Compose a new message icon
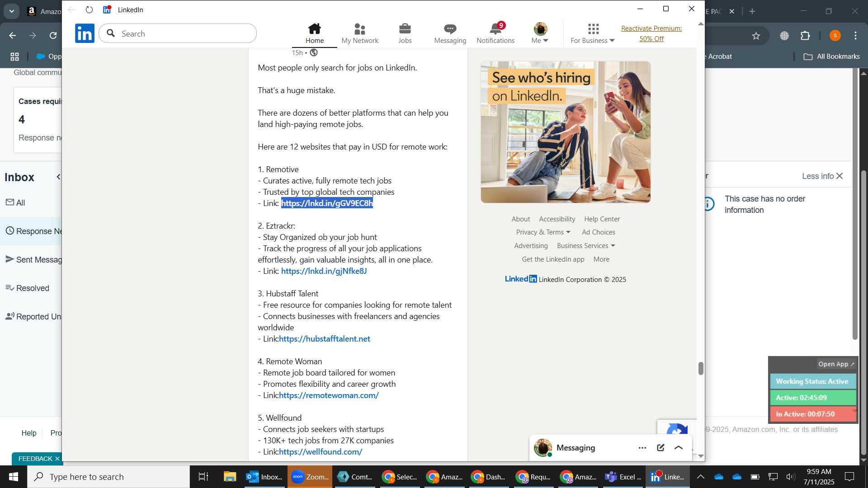The image size is (868, 488). click(x=660, y=448)
